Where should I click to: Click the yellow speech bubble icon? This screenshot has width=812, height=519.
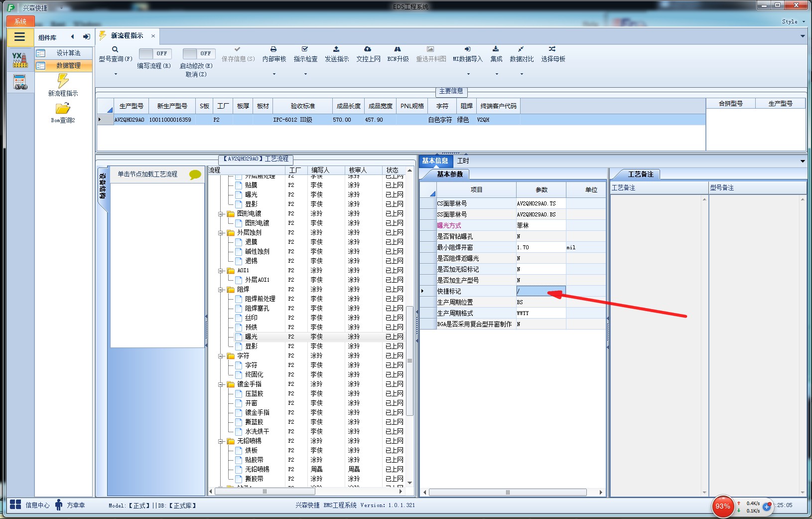[195, 174]
